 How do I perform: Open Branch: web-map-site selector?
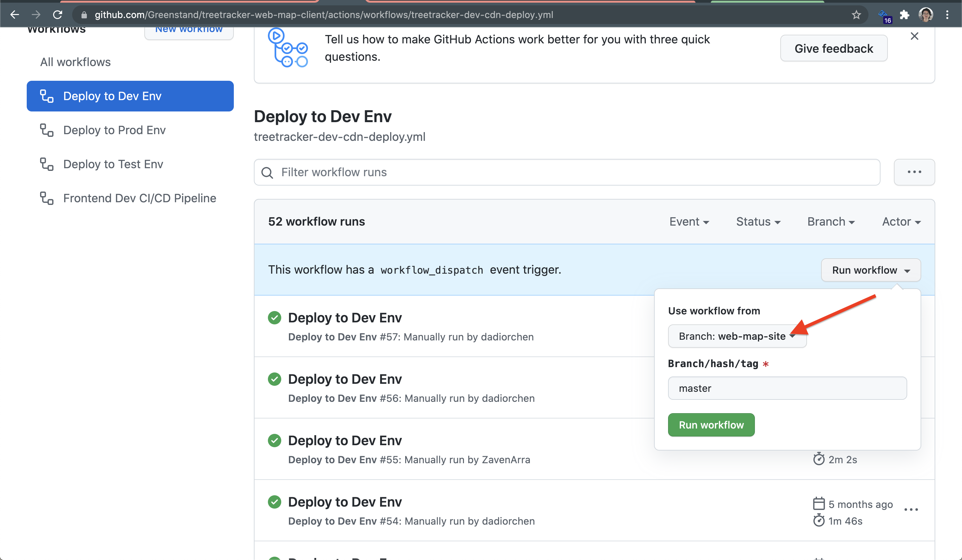[x=737, y=336]
